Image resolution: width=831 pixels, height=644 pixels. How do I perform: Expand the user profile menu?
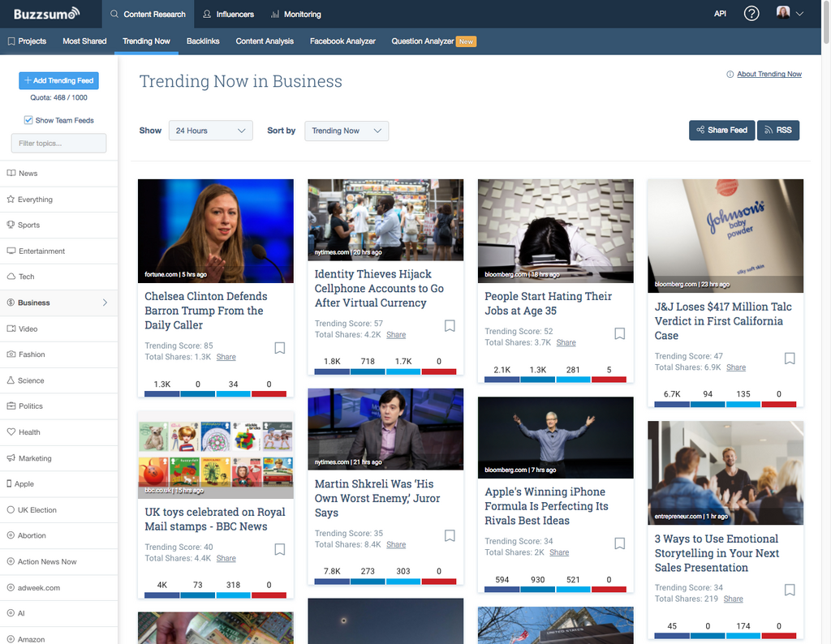pyautogui.click(x=790, y=14)
